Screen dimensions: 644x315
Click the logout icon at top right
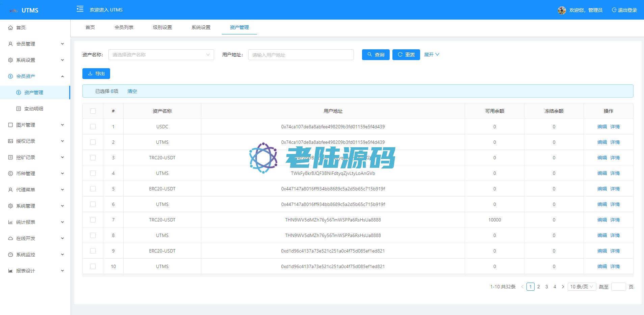click(x=614, y=10)
